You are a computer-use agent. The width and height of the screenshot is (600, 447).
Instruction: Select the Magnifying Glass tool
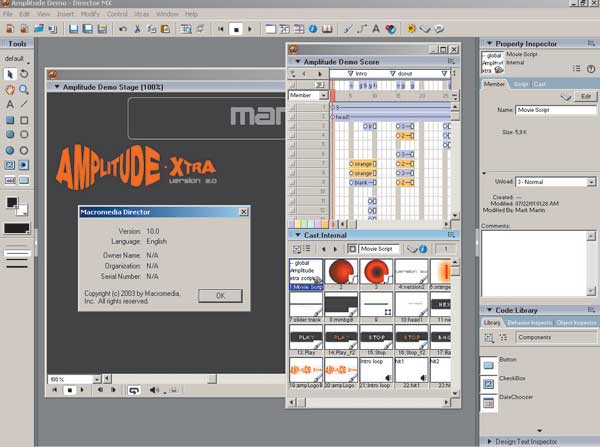[24, 90]
